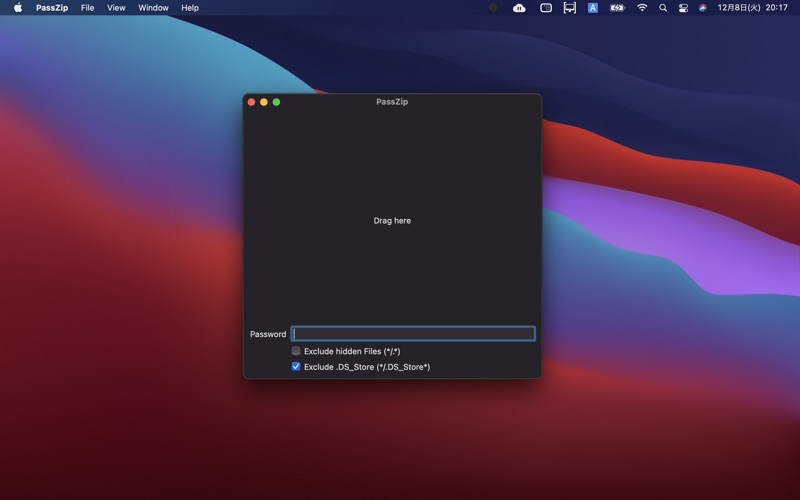
Task: Click the blue A input source icon
Action: pos(593,8)
